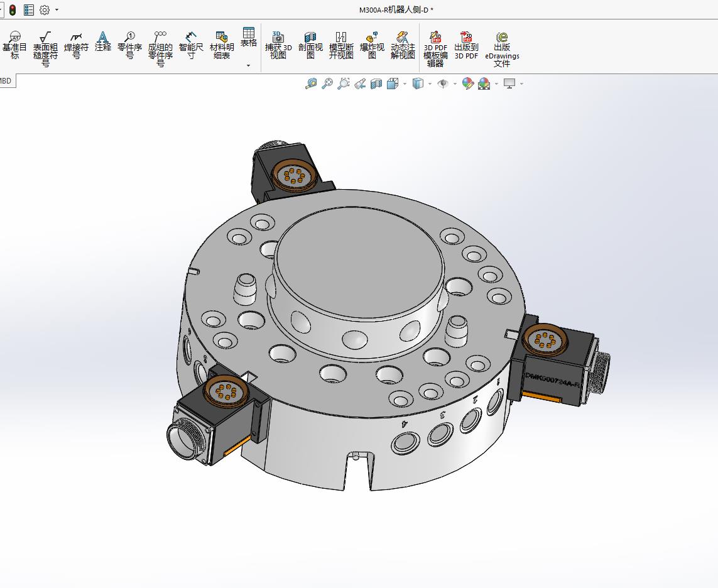Click the 爆炸视图 exploded view tool
Viewport: 718px width, 588px height.
(372, 45)
